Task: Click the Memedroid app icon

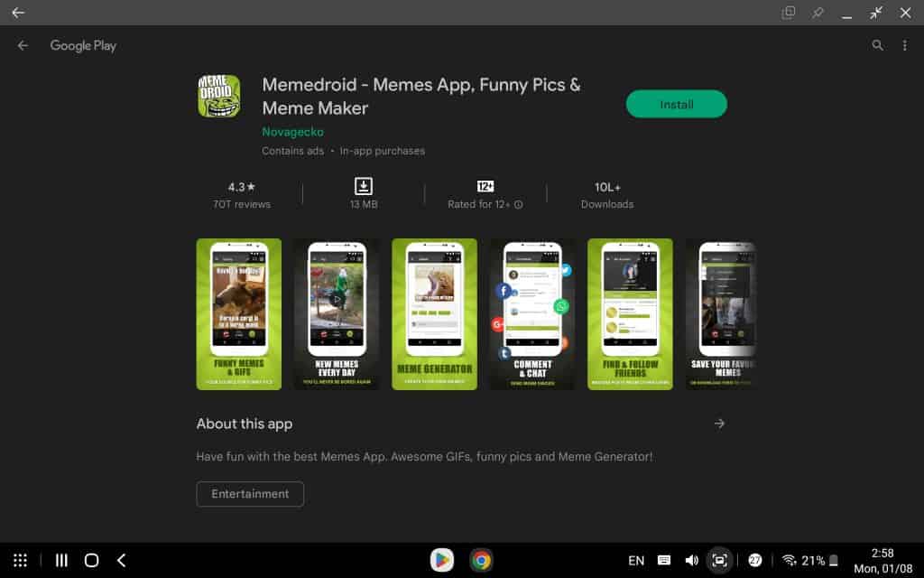Action: pos(219,95)
